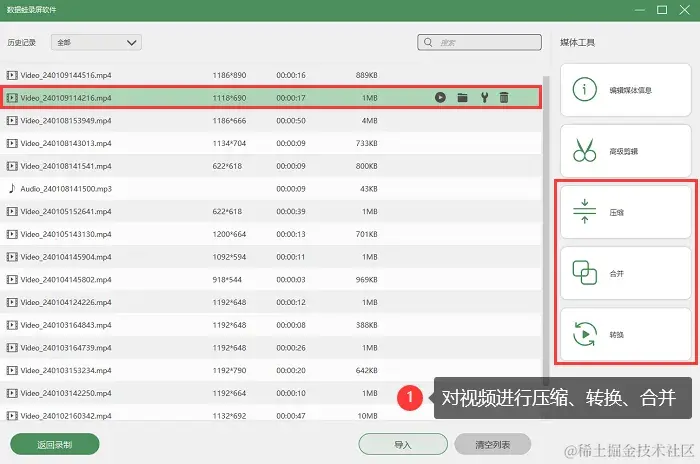700x464 pixels.
Task: Click the 733KB file size cell
Action: coord(367,143)
